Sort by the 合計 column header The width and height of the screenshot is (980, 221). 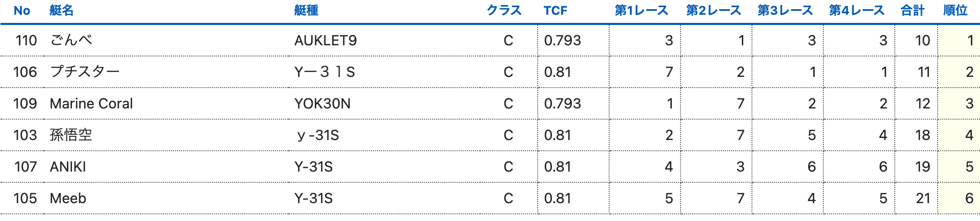[912, 11]
